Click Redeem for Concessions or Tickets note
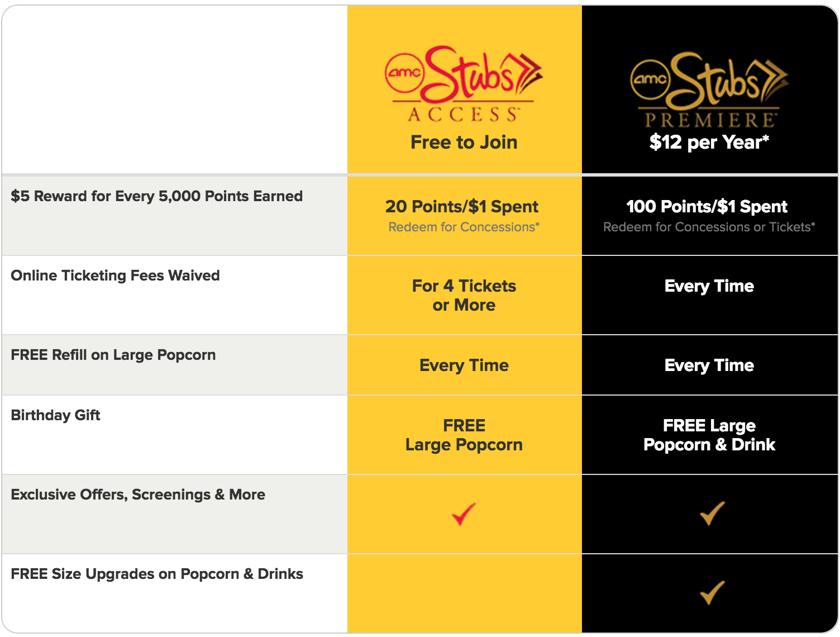Viewport: 840px width, 637px height. point(709,227)
